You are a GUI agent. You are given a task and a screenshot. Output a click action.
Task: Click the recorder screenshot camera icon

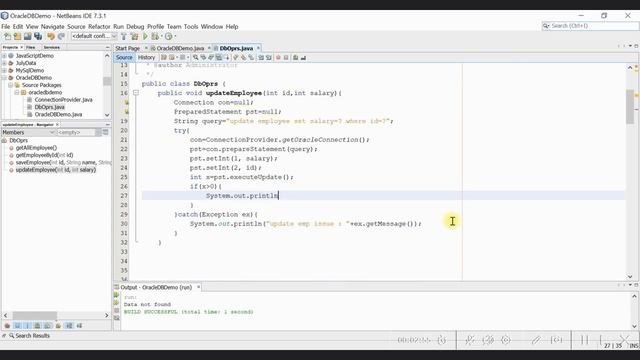pyautogui.click(x=556, y=340)
